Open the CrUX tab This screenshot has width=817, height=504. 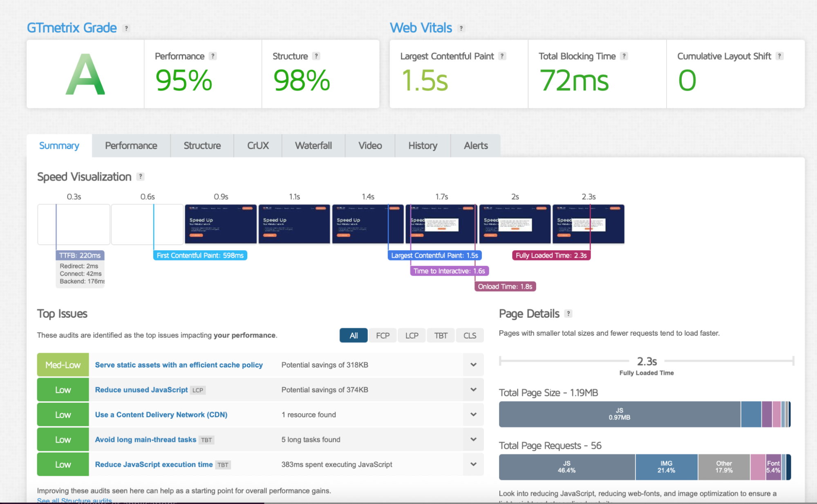coord(258,146)
